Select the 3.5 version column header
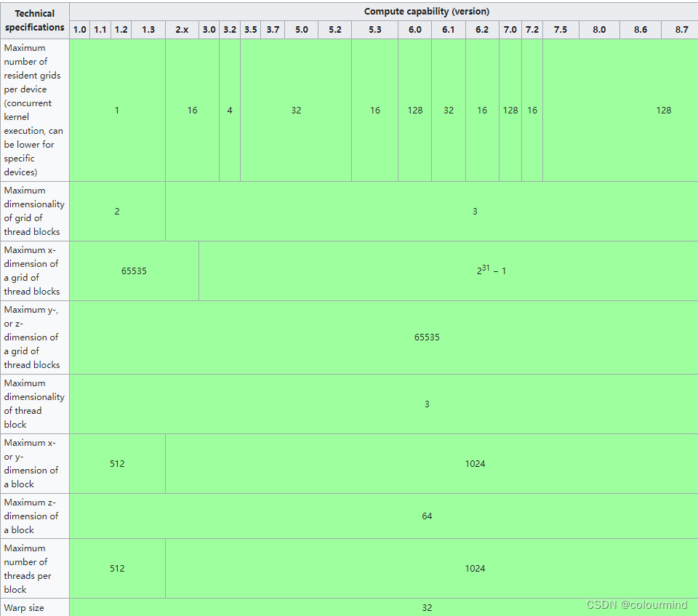The width and height of the screenshot is (698, 616). (251, 30)
